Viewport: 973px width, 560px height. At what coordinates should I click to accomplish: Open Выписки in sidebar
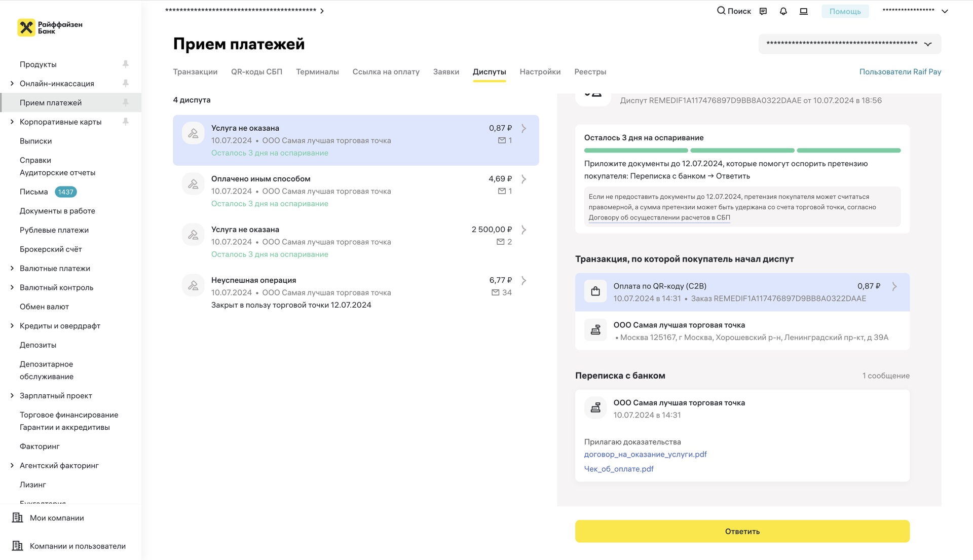[36, 141]
